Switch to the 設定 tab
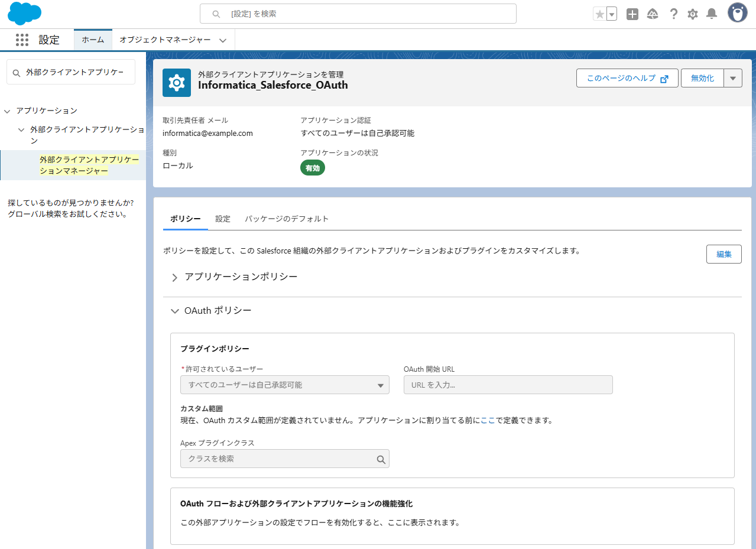Image resolution: width=756 pixels, height=549 pixels. [223, 219]
